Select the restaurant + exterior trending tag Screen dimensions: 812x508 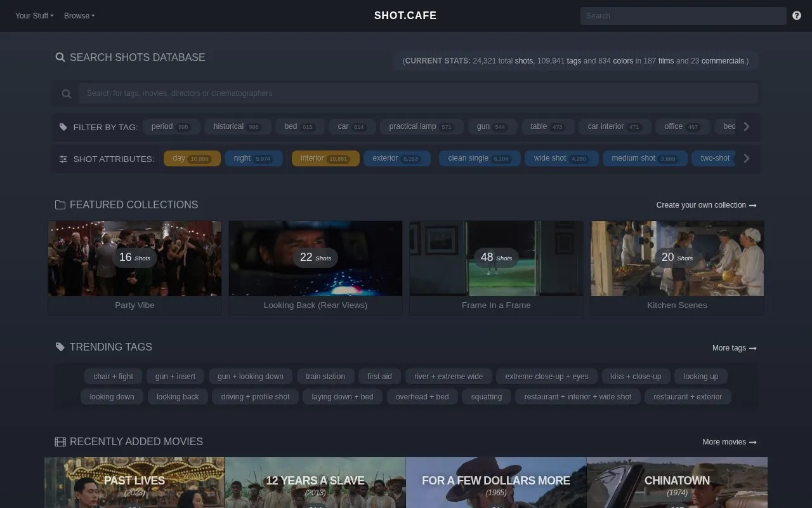tap(688, 397)
